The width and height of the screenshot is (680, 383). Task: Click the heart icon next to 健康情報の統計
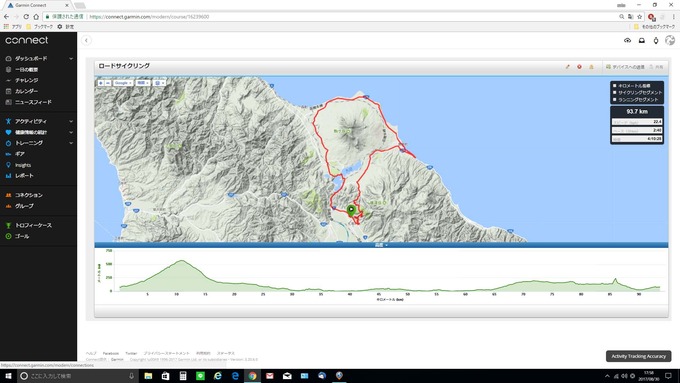pyautogui.click(x=8, y=132)
